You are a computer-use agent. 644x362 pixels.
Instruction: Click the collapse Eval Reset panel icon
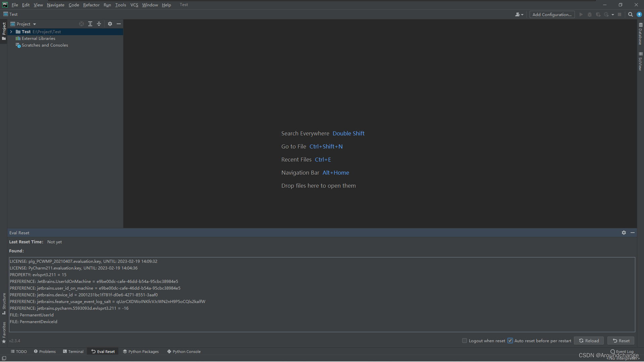tap(633, 233)
